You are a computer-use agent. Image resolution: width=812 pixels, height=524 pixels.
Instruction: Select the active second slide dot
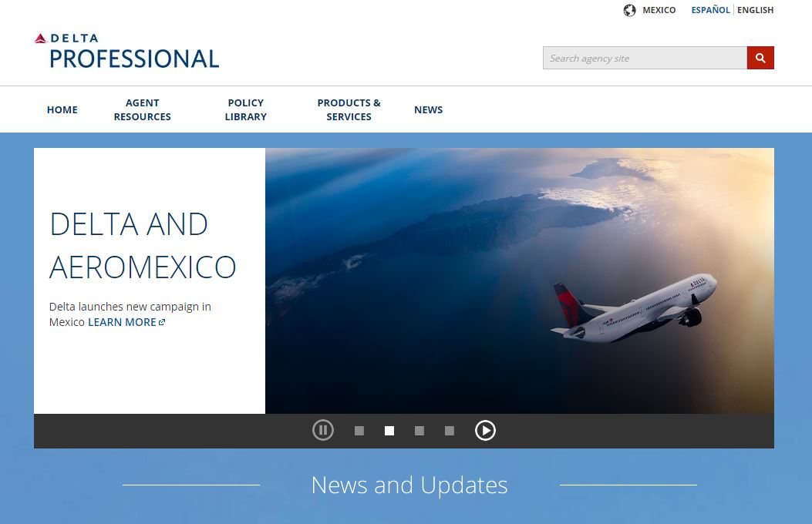click(389, 431)
